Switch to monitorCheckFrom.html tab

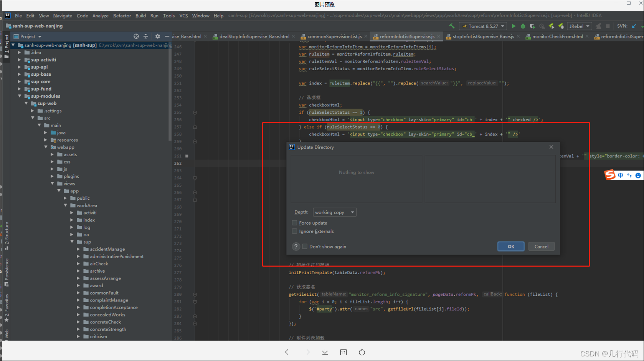557,36
